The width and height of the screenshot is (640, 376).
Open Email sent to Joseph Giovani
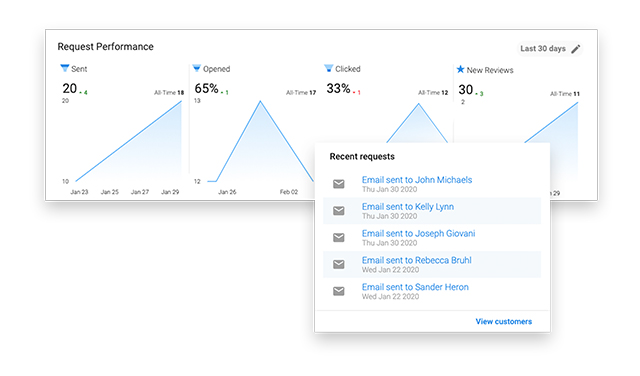[x=418, y=234]
